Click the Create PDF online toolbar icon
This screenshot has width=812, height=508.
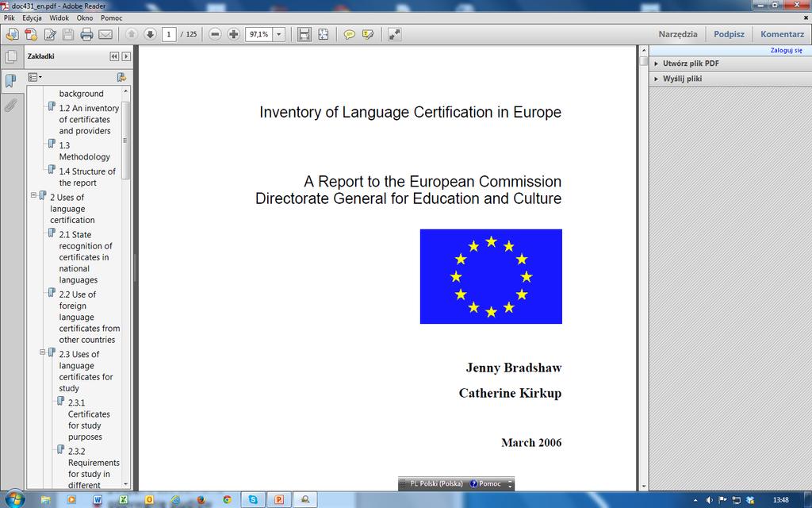tap(13, 34)
